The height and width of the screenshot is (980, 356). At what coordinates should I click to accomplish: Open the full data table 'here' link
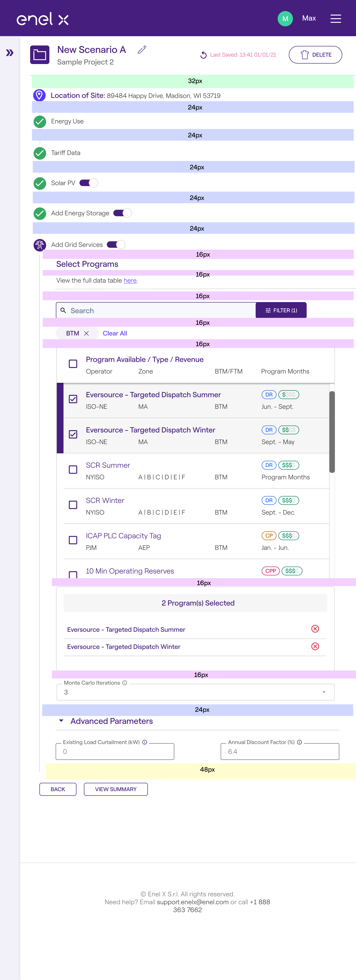pos(130,280)
